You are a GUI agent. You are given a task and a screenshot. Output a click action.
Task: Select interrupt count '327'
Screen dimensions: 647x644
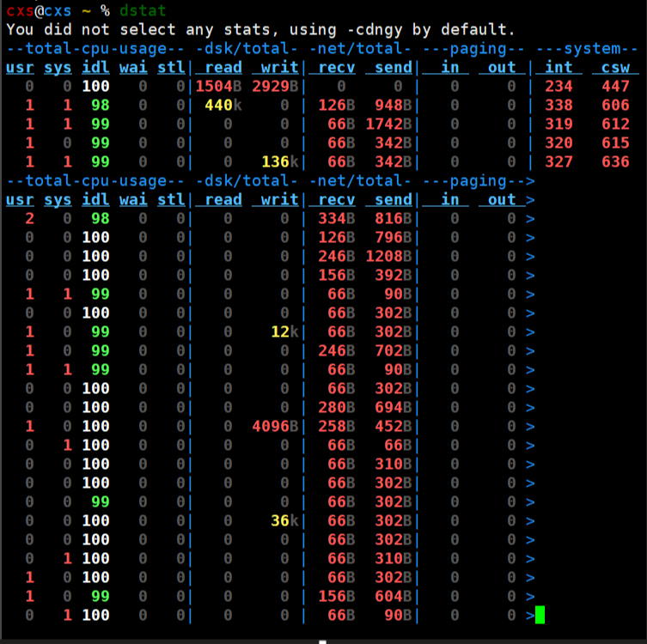tap(558, 161)
